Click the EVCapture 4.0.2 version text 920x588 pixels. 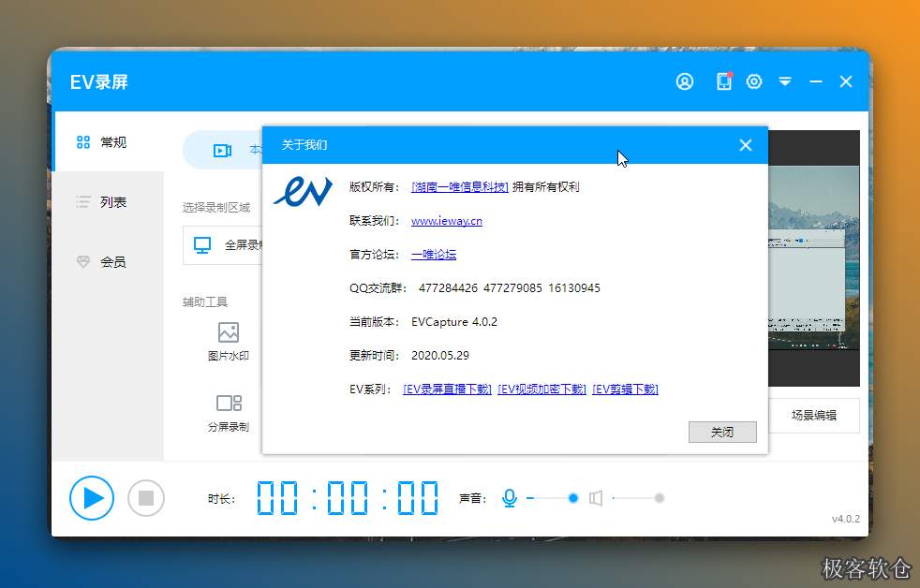tap(454, 322)
